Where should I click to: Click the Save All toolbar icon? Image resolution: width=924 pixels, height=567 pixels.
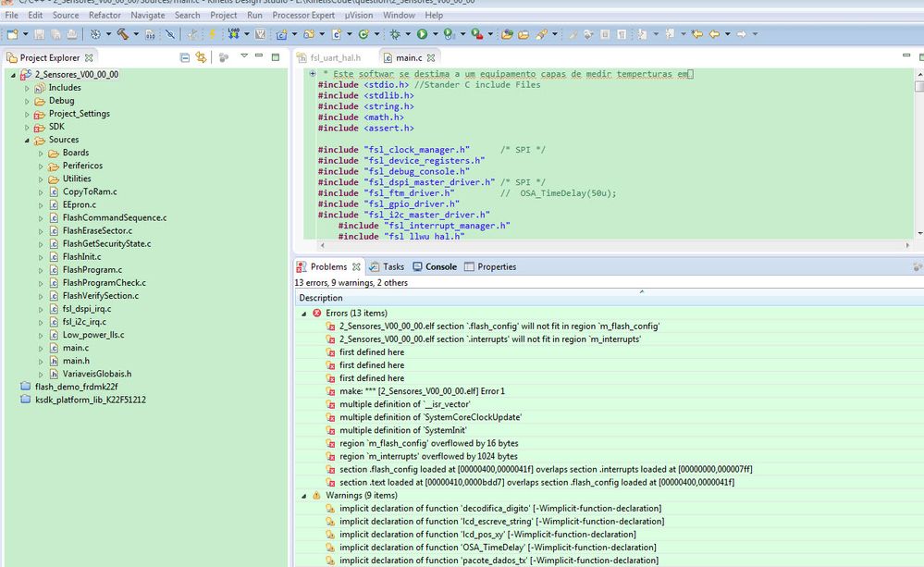(x=55, y=34)
